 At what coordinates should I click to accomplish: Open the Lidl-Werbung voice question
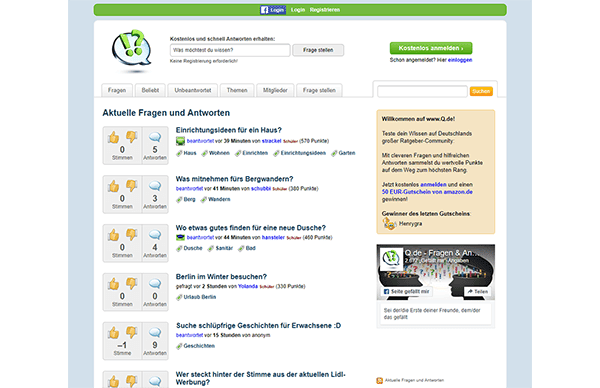click(x=260, y=378)
